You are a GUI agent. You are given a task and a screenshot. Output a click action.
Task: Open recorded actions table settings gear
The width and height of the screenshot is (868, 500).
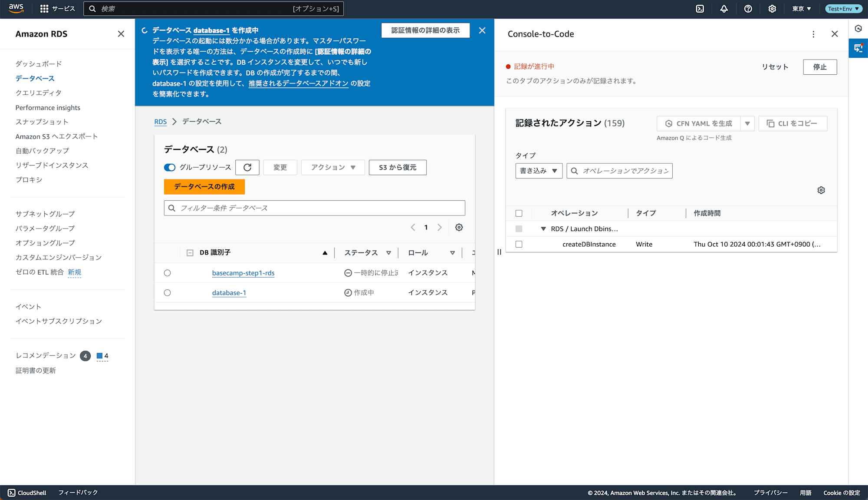821,190
